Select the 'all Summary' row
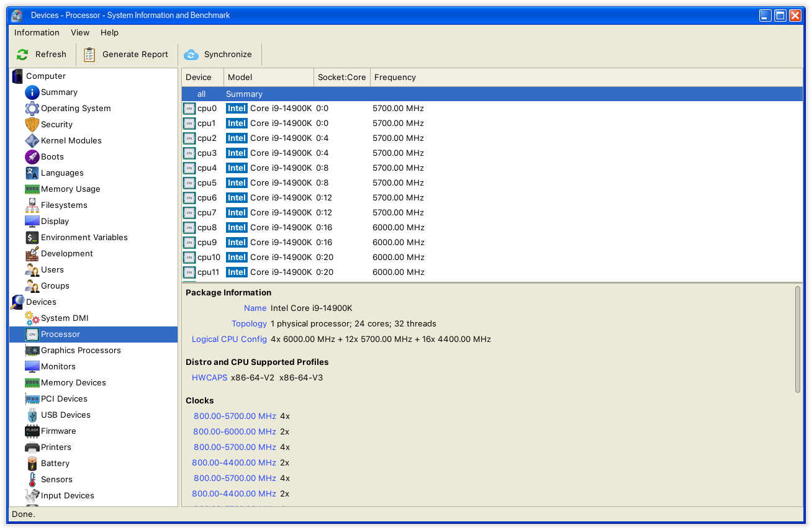The height and width of the screenshot is (530, 812). click(x=492, y=94)
